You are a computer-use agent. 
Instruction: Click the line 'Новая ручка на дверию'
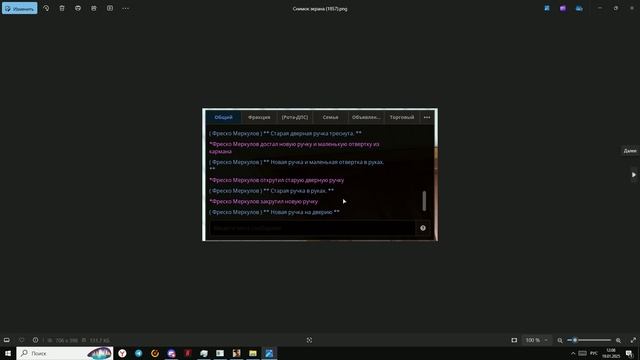(x=274, y=212)
